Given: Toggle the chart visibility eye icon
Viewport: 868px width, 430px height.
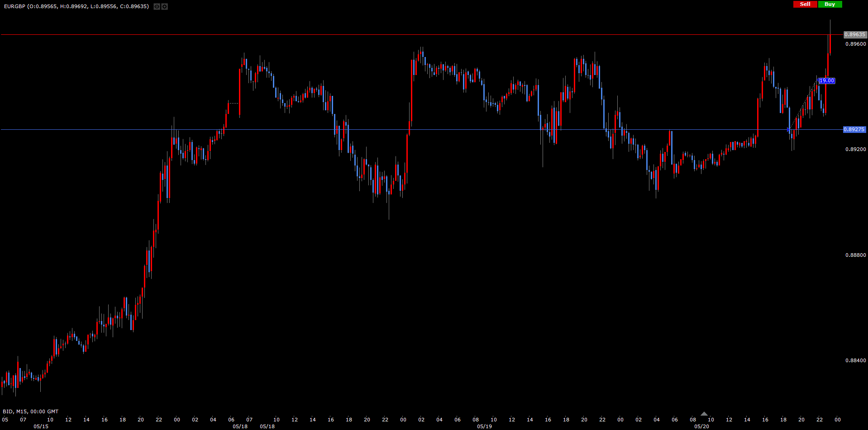Looking at the screenshot, I should pyautogui.click(x=157, y=7).
